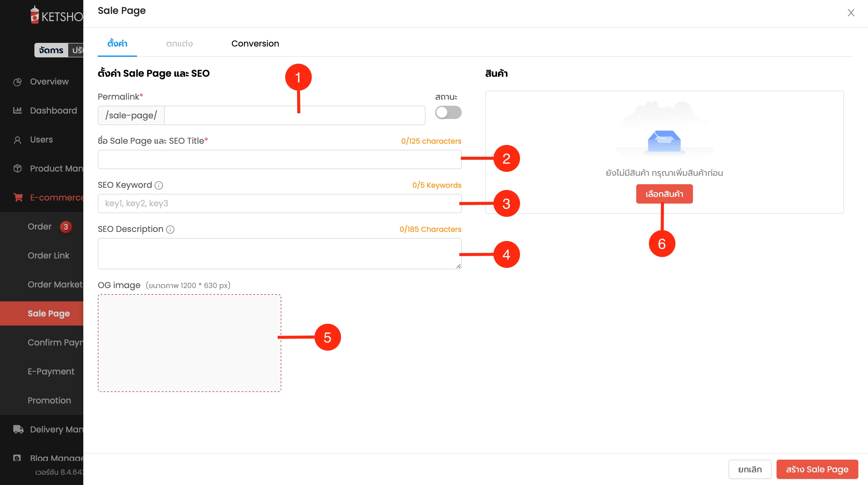Select Promotion in the sidebar
The height and width of the screenshot is (485, 868).
pos(49,400)
